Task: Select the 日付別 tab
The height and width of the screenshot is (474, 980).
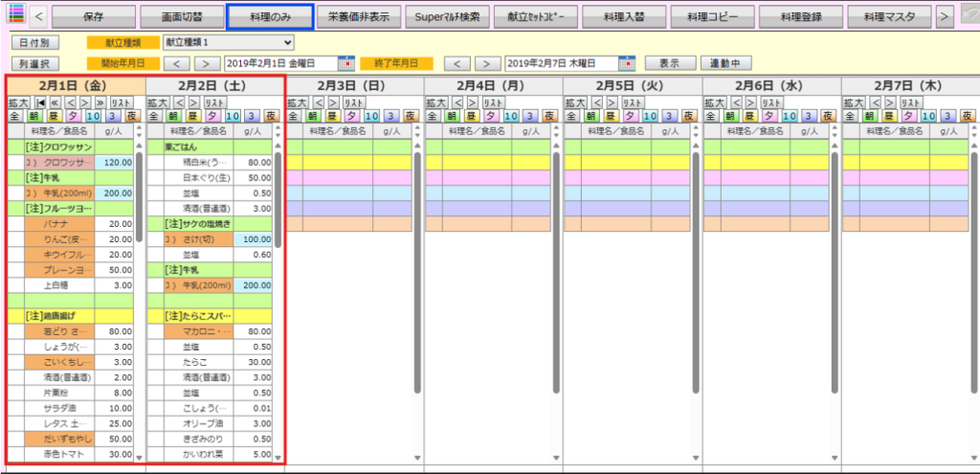Action: [x=37, y=42]
